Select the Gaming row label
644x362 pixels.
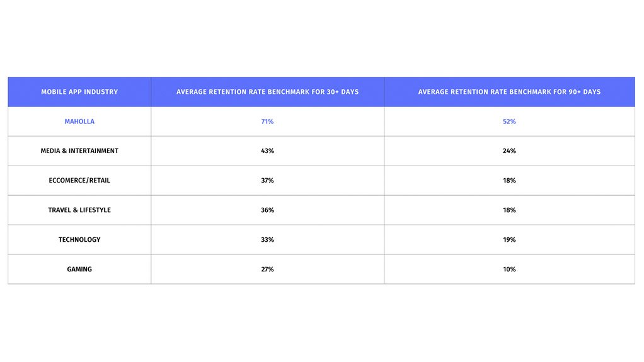79,269
